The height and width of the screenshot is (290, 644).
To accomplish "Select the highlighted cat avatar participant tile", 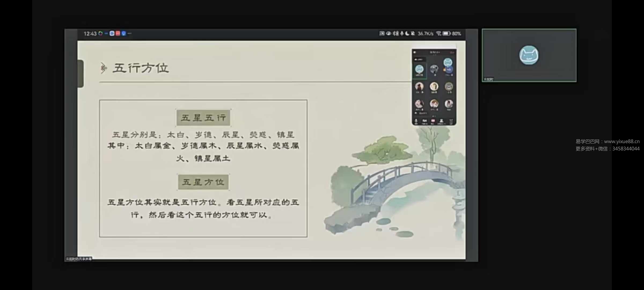I will (419, 70).
